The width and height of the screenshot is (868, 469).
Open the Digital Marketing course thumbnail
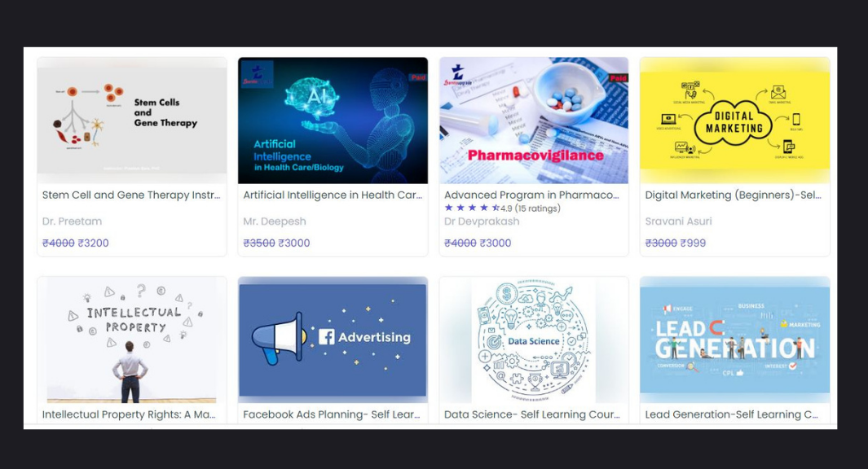click(x=734, y=120)
